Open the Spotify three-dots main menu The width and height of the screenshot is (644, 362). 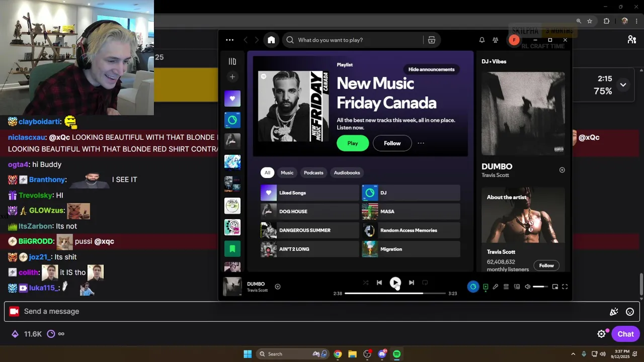tap(229, 40)
